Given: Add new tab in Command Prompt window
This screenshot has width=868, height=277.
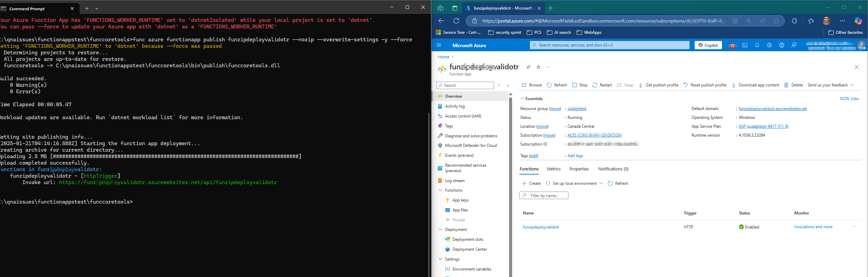Looking at the screenshot, I should point(87,9).
